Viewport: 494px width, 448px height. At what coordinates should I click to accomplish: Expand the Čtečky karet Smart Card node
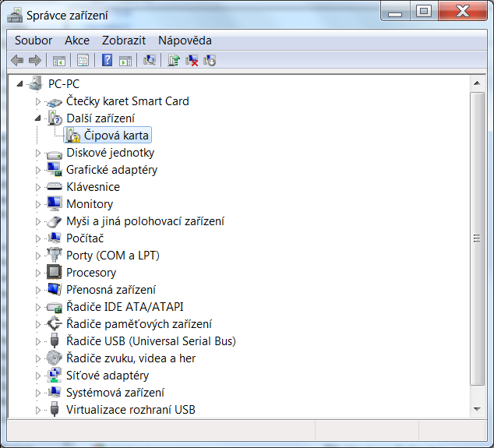pyautogui.click(x=37, y=101)
